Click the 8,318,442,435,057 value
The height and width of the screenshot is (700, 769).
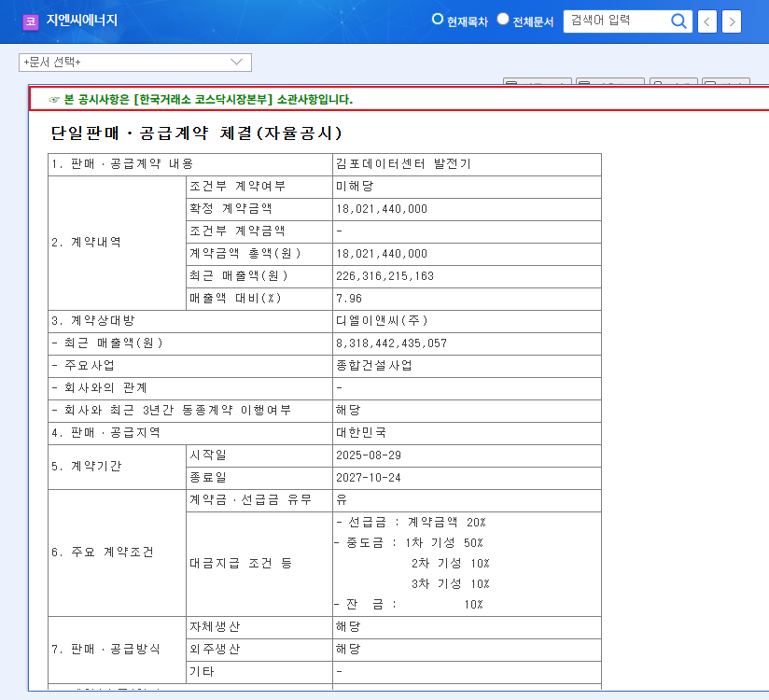391,343
